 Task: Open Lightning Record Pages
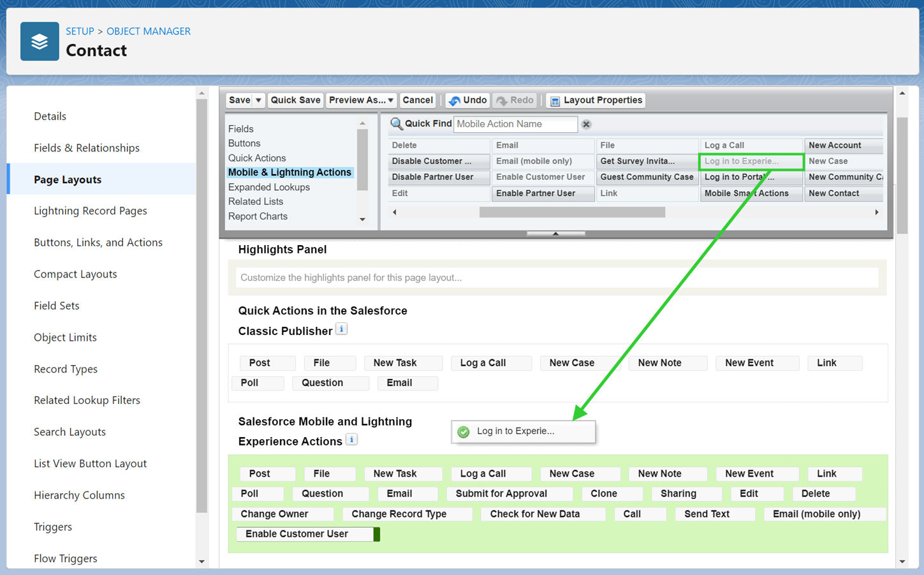click(91, 211)
